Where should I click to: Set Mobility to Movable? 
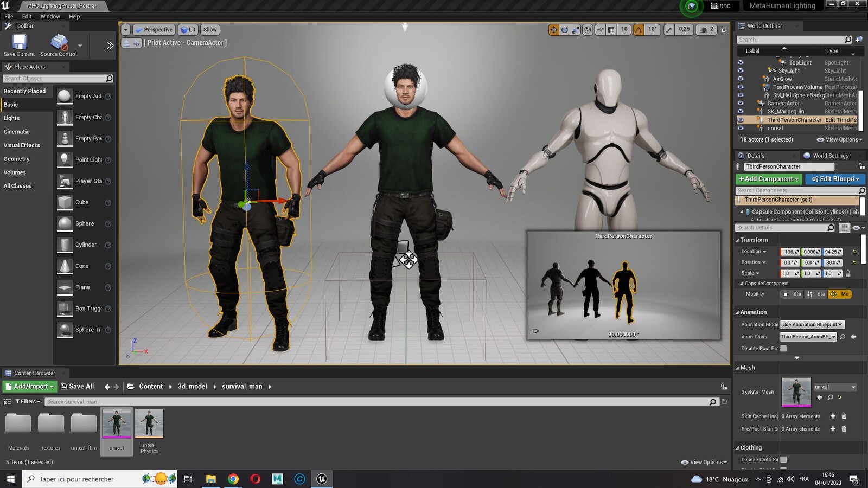tap(840, 294)
